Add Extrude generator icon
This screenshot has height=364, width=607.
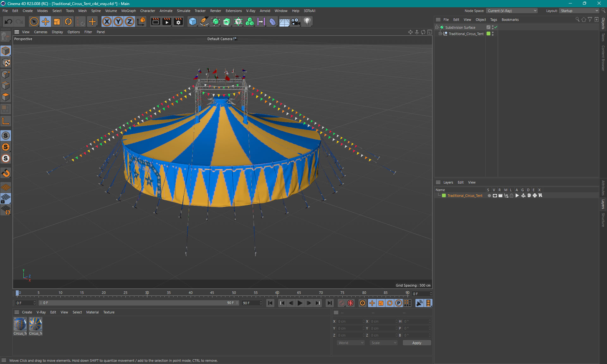(227, 21)
